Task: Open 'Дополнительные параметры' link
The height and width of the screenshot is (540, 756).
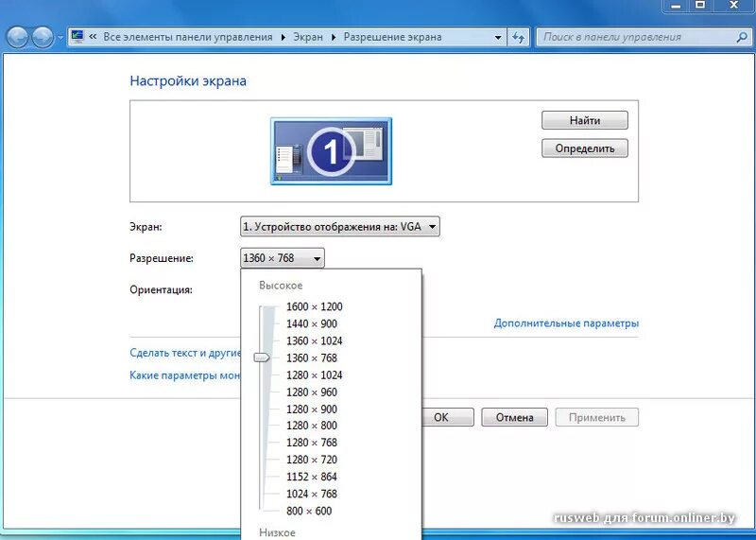Action: coord(566,323)
